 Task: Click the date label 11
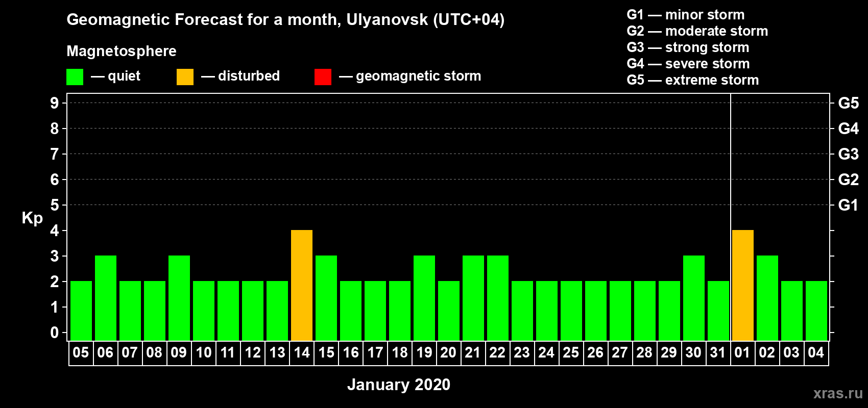tap(228, 352)
